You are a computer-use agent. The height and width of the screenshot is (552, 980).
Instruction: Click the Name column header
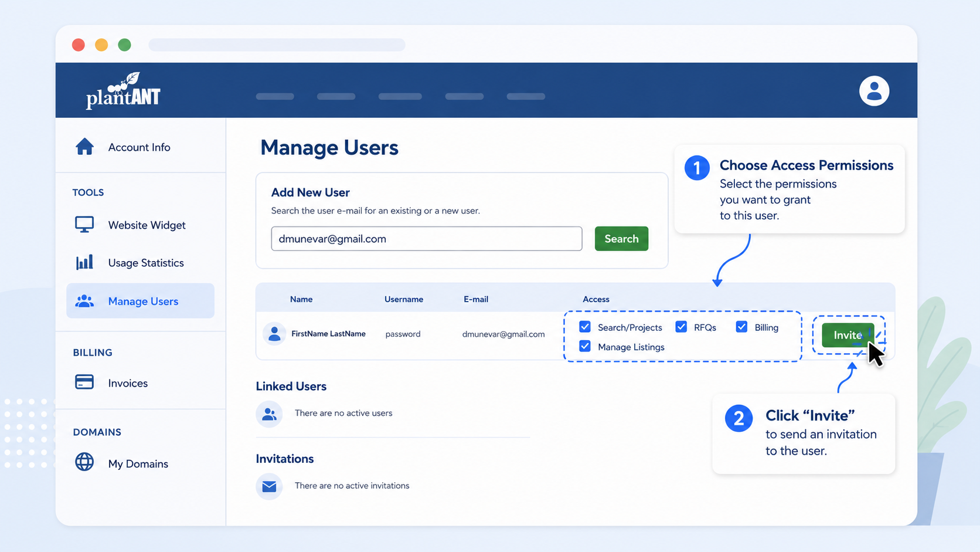(301, 299)
